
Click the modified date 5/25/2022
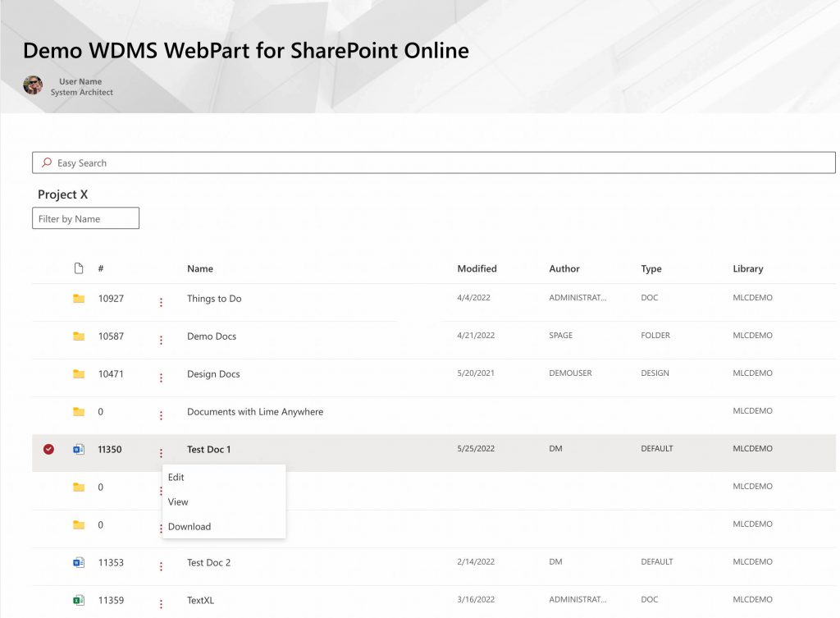tap(476, 448)
